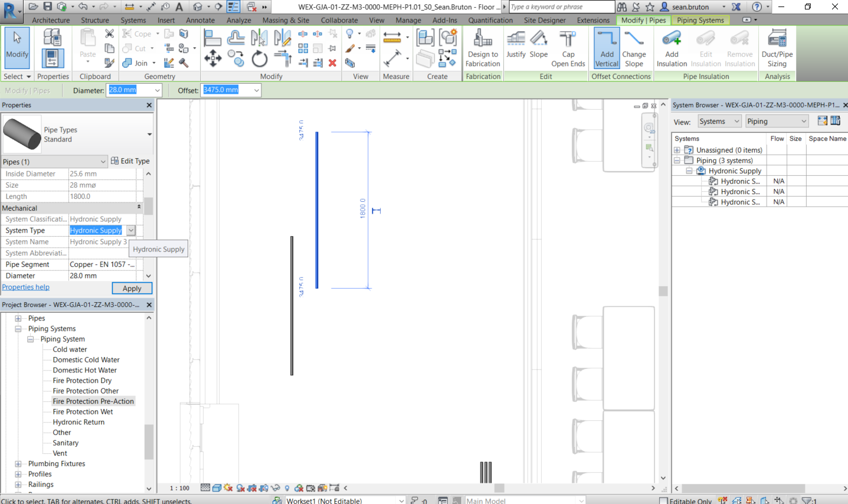The image size is (848, 504).
Task: Activate the Slope tool
Action: pos(538,48)
